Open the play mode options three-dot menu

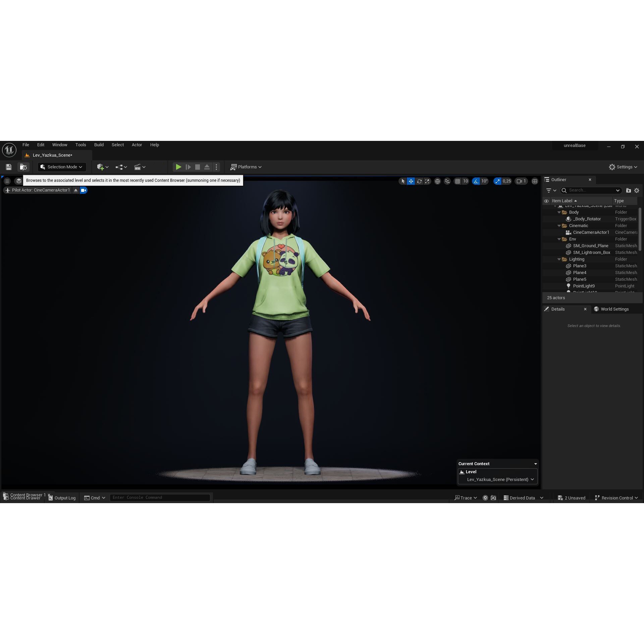[x=216, y=167]
